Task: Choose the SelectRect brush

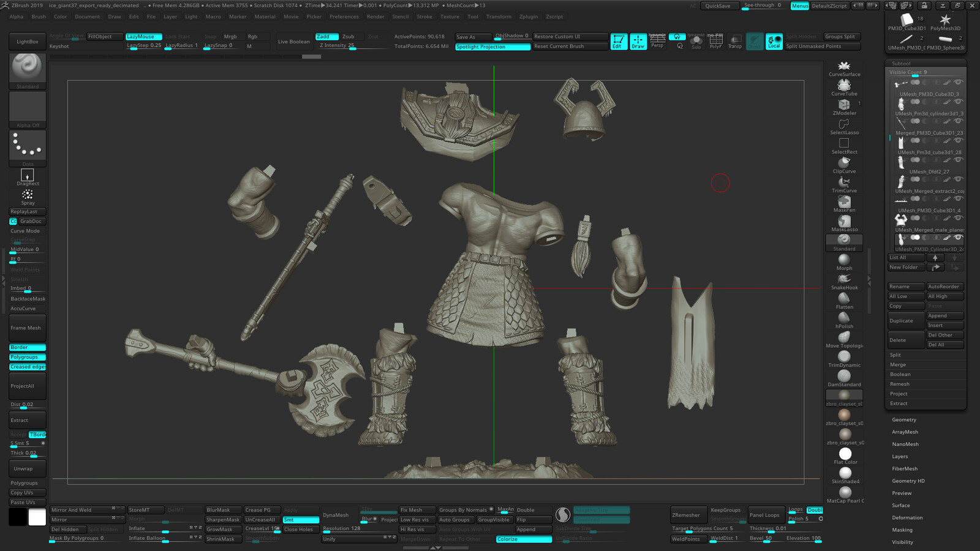Action: point(844,146)
